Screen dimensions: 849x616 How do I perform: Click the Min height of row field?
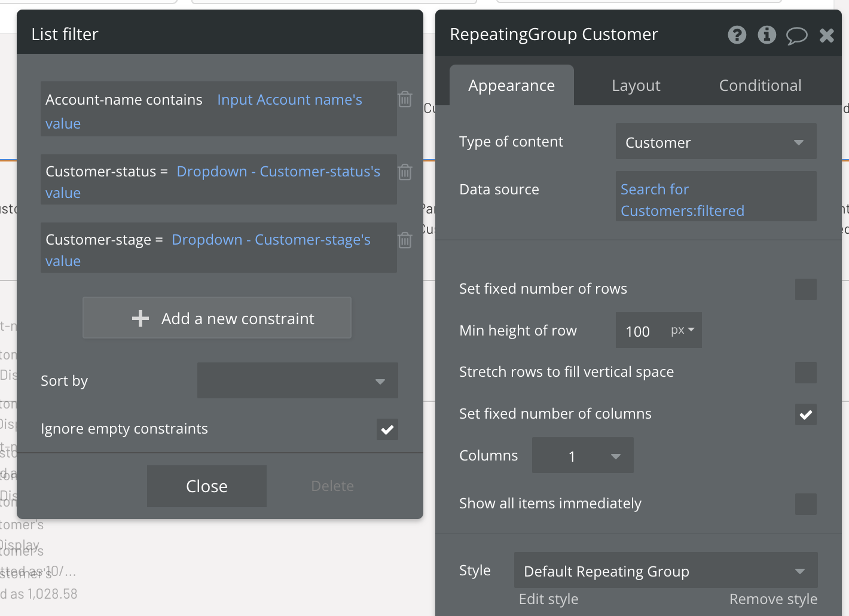pos(641,331)
